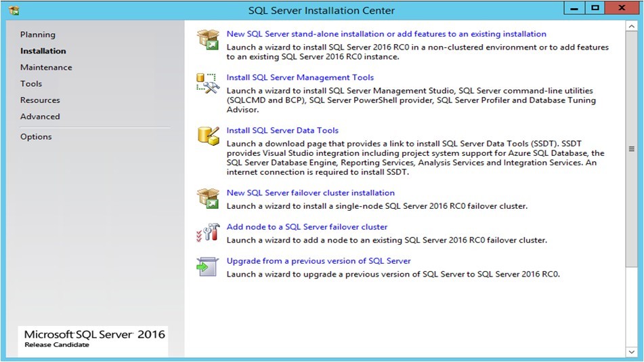Show the Resources section
This screenshot has width=644, height=362.
40,100
